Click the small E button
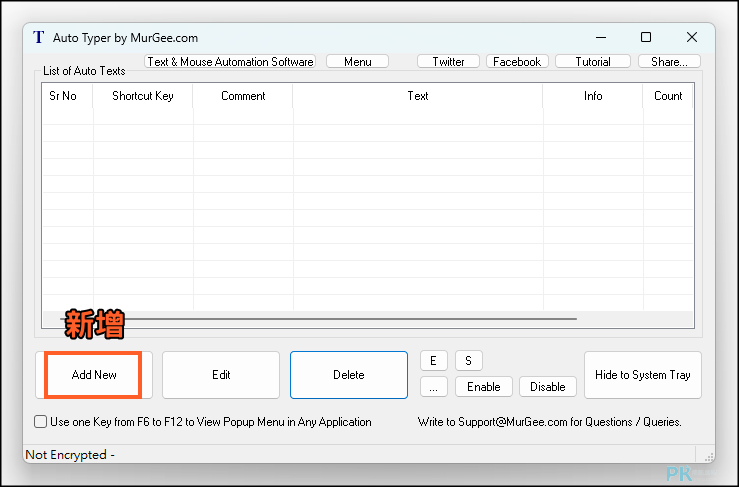The height and width of the screenshot is (487, 739). pos(434,361)
